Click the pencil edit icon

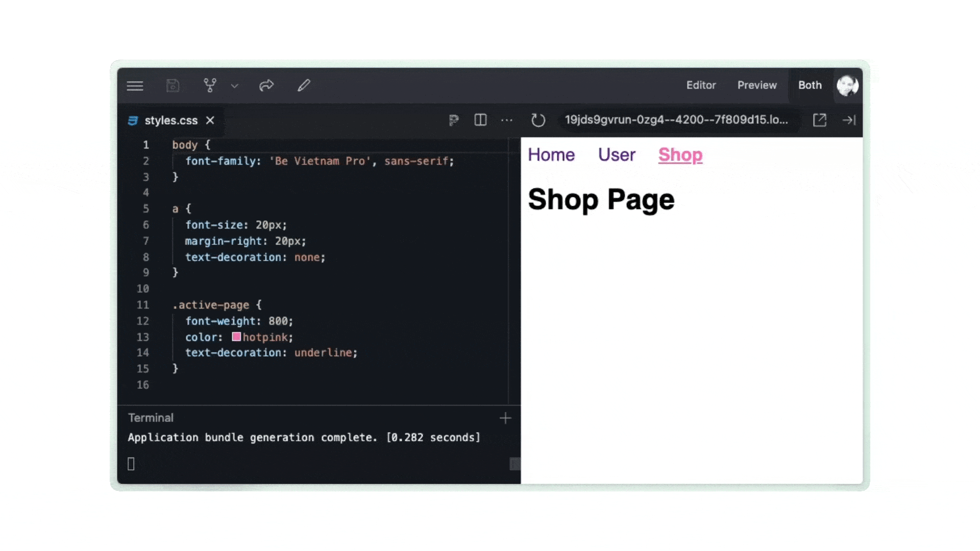click(x=304, y=85)
